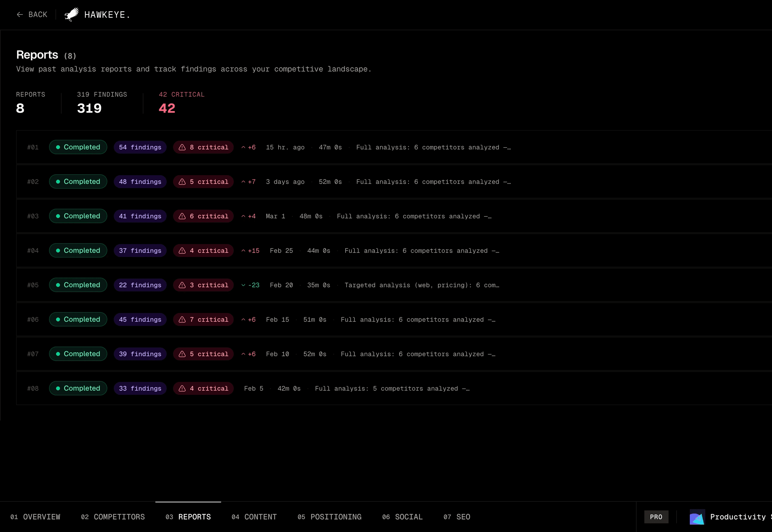The width and height of the screenshot is (772, 532).
Task: Click the 42 critical summary stat
Action: tap(167, 108)
